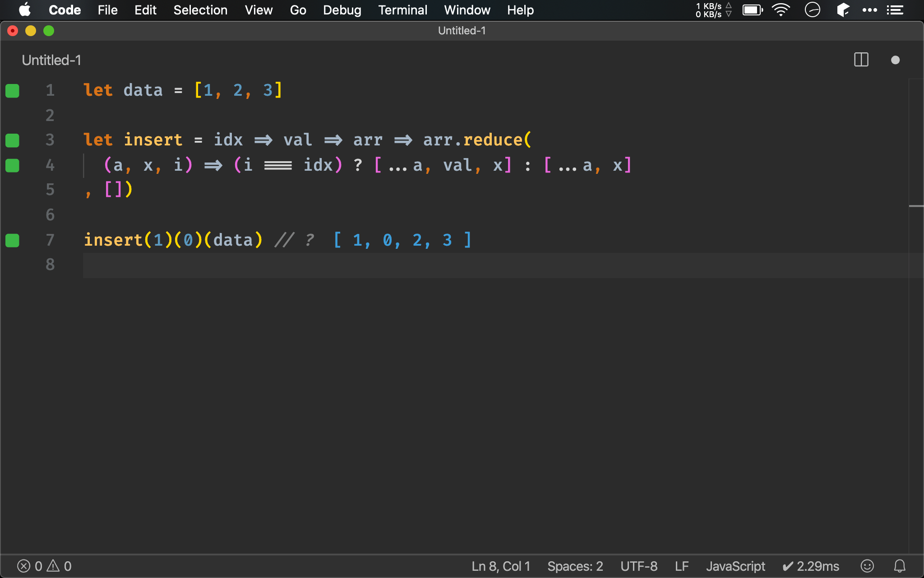Viewport: 924px width, 578px height.
Task: Open the Window menu
Action: 467,10
